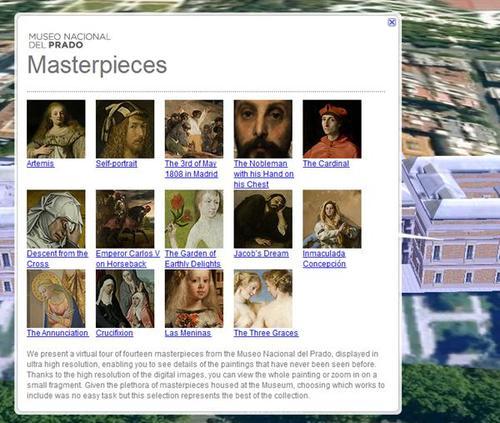500x423 pixels.
Task: Click The Cardinal link
Action: (x=326, y=164)
